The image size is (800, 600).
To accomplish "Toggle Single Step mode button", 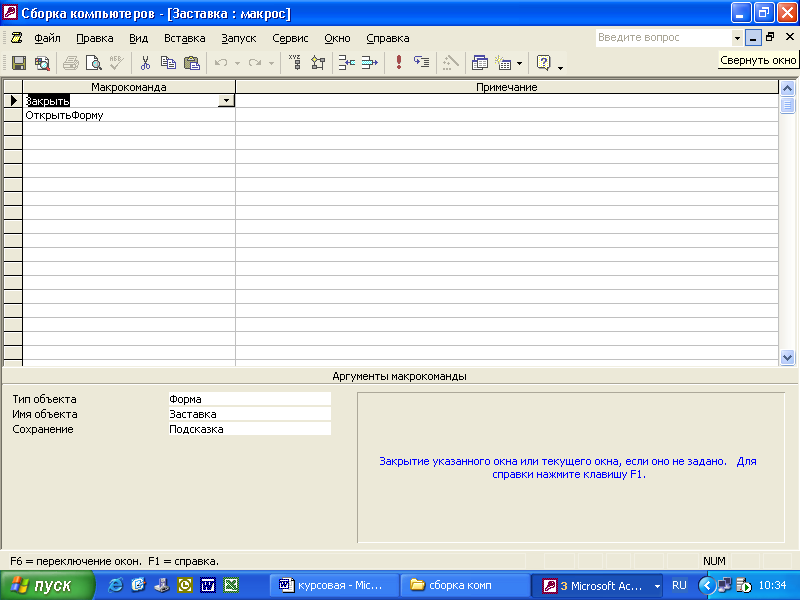I will point(421,63).
